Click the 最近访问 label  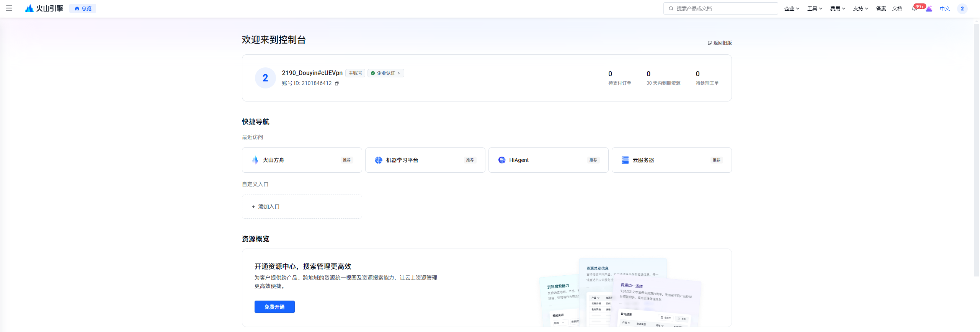(253, 137)
